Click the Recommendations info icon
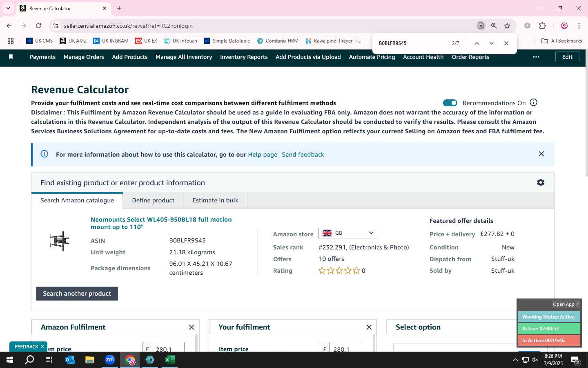 534,103
